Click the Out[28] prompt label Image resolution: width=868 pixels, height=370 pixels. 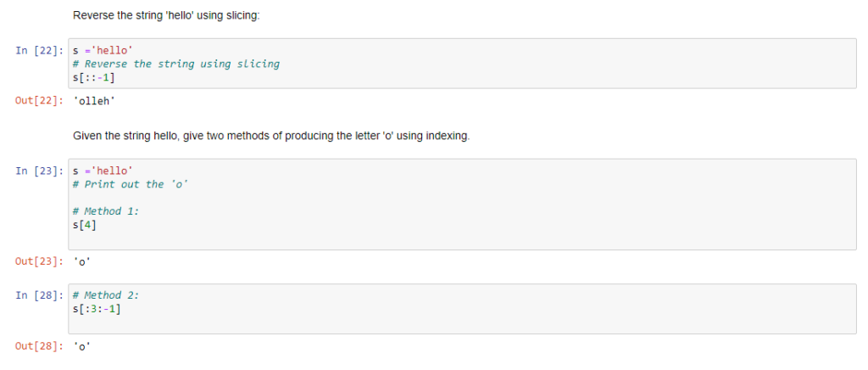[x=39, y=346]
